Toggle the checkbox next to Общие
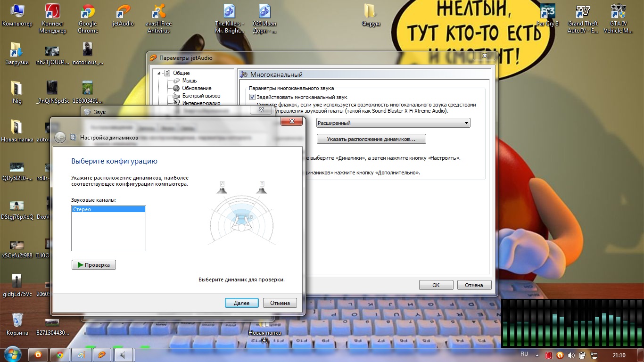The image size is (644, 362). 167,73
